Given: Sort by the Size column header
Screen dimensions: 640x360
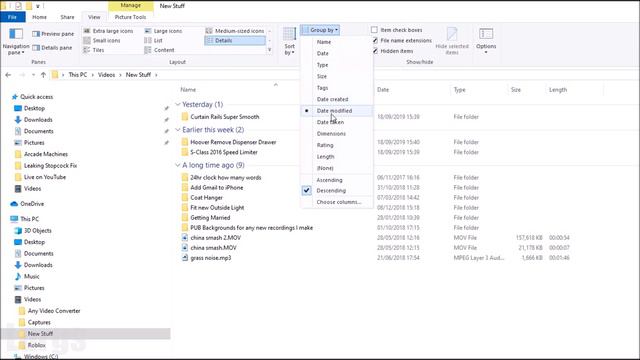Looking at the screenshot, I should pos(516,90).
